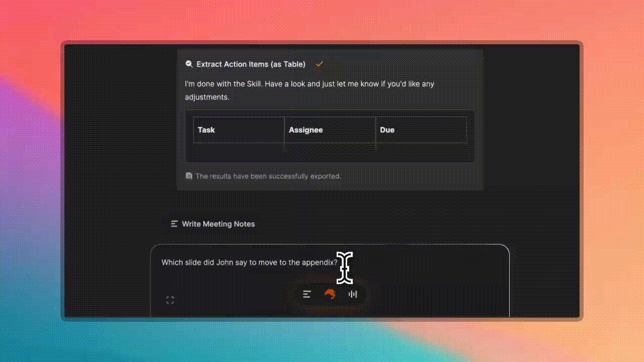Click the orange AI assistant icon in the toolbar
This screenshot has height=362, width=644.
point(330,294)
